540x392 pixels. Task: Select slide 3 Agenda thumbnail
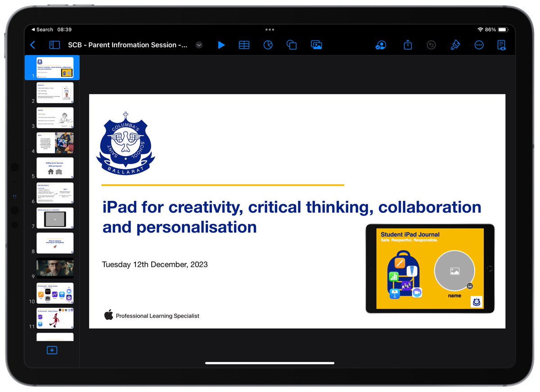click(x=55, y=118)
